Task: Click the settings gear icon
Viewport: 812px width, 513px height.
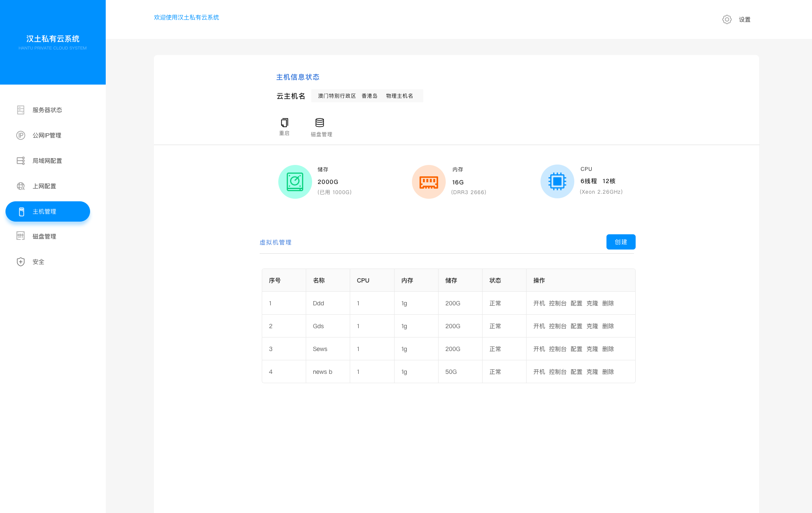Action: point(727,19)
